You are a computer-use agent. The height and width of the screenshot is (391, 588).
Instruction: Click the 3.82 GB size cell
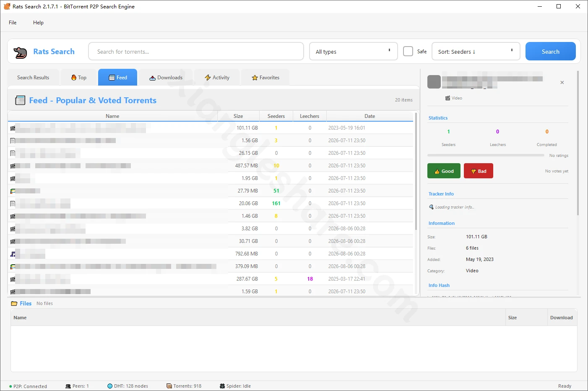pyautogui.click(x=250, y=229)
